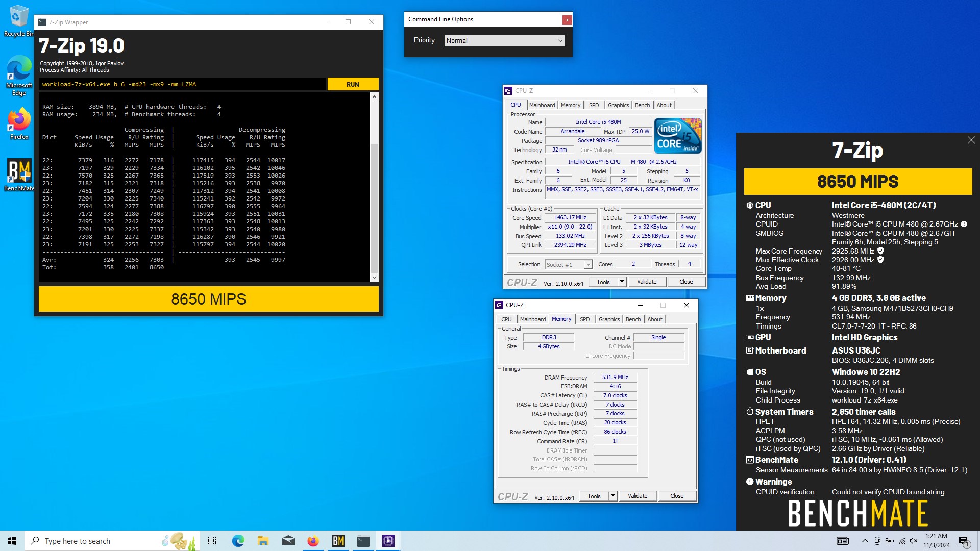Open Mail app in the taskbar
980x551 pixels.
[x=288, y=541]
